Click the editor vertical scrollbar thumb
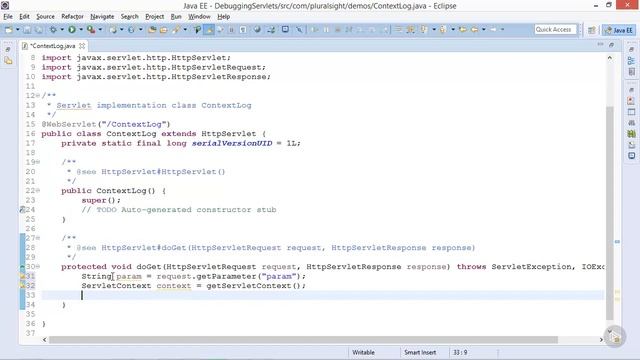The height and width of the screenshot is (360, 640). (x=610, y=213)
